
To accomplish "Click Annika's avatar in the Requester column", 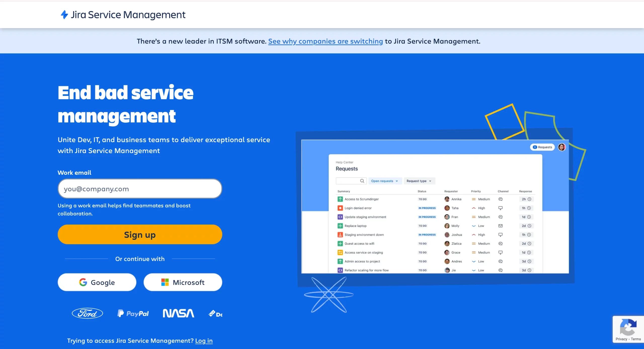I will click(x=447, y=199).
